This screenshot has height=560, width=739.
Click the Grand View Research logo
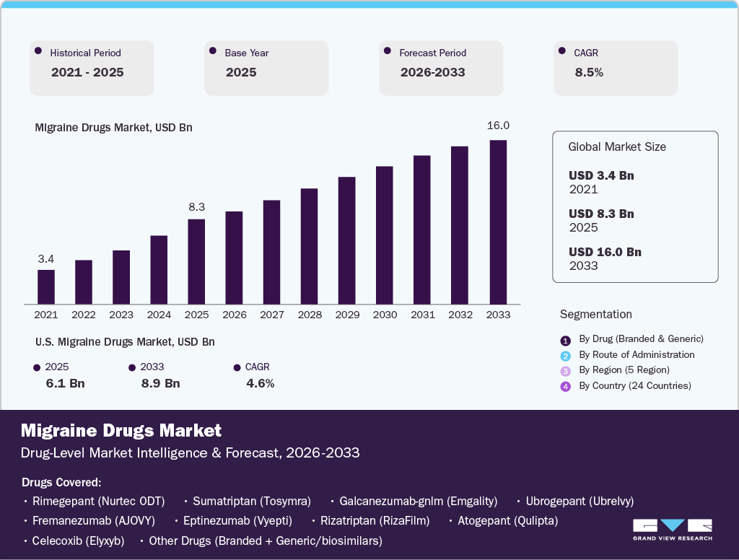[x=673, y=530]
